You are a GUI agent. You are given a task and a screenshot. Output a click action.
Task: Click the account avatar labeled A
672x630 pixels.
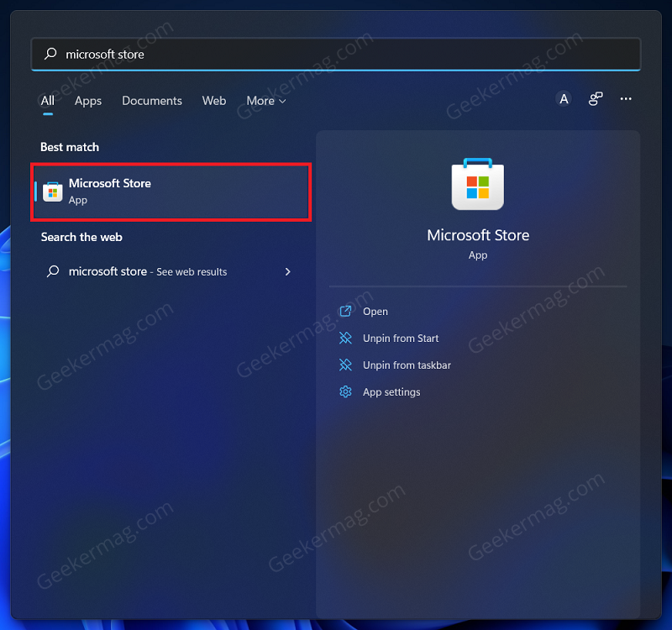coord(564,99)
